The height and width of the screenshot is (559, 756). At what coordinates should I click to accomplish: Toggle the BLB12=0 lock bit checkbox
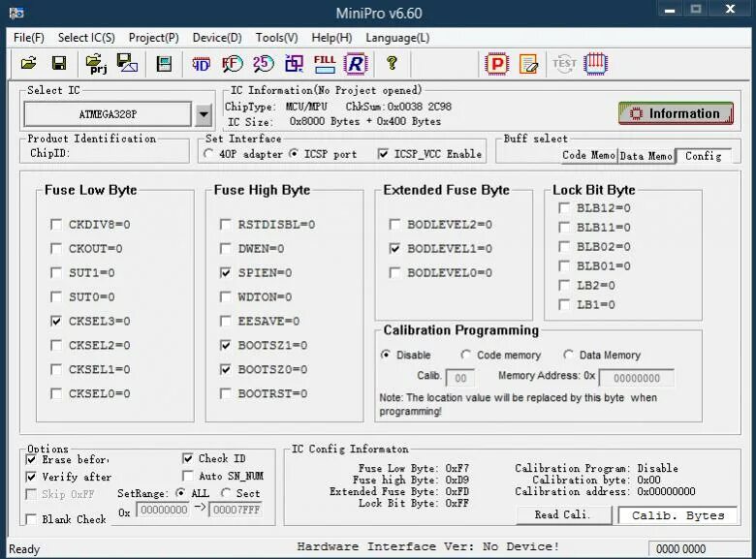(x=564, y=207)
